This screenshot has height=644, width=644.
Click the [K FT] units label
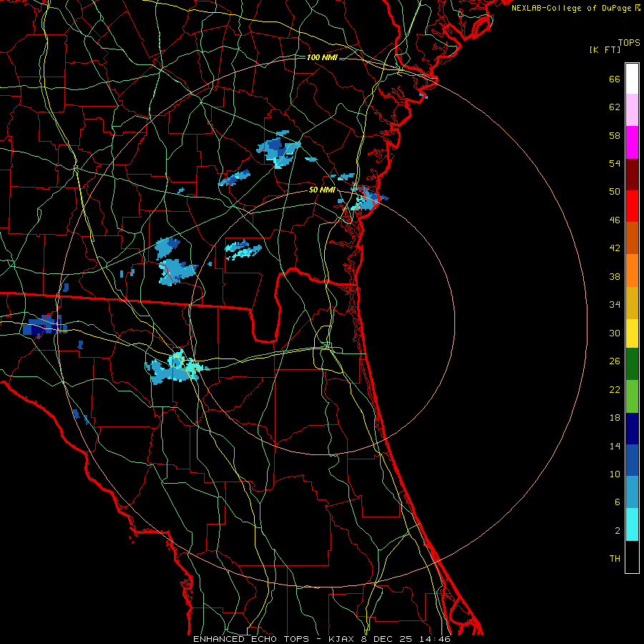click(605, 50)
